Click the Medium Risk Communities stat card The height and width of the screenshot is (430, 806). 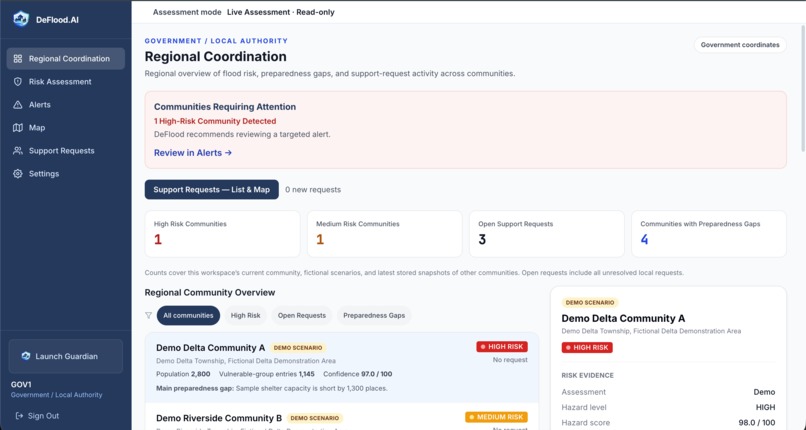384,234
